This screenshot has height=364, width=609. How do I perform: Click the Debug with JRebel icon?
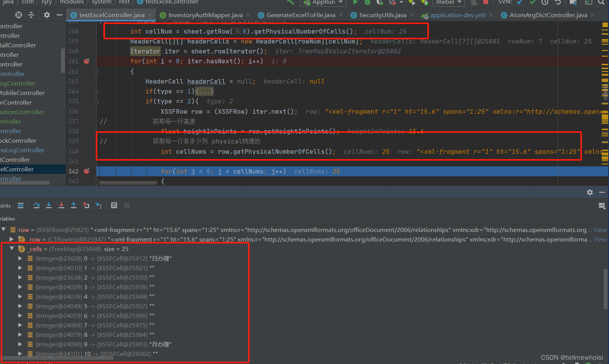click(x=424, y=2)
